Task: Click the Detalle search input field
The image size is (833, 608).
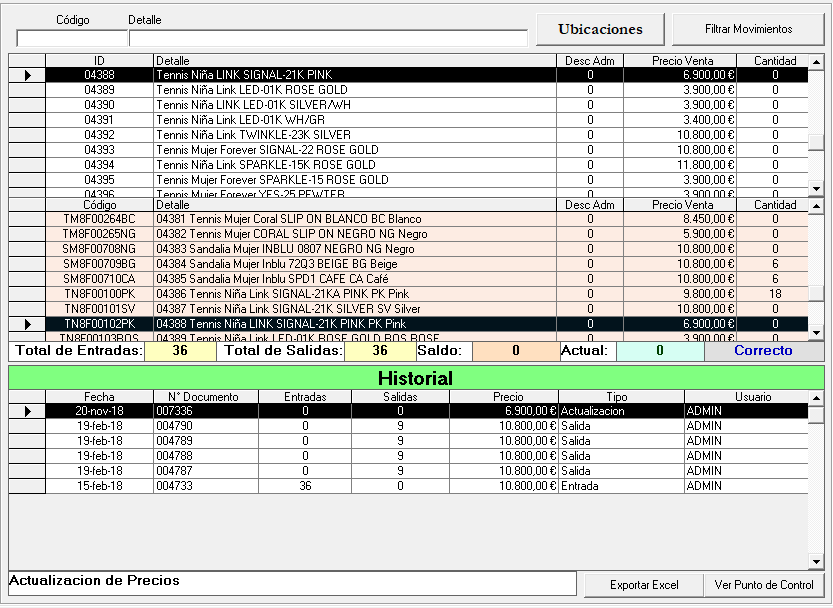Action: coord(328,39)
